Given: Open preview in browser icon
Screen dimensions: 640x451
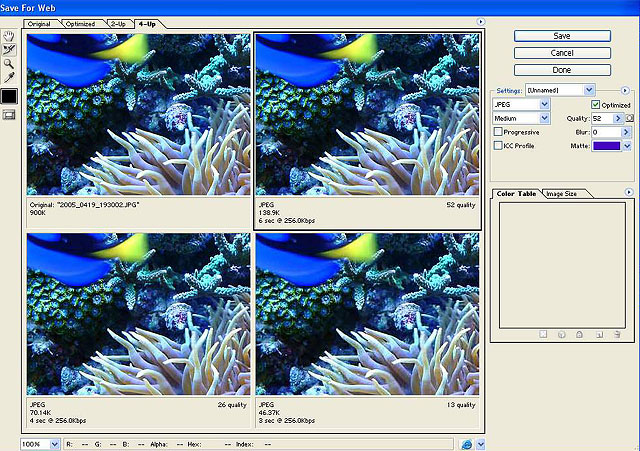Looking at the screenshot, I should click(467, 443).
